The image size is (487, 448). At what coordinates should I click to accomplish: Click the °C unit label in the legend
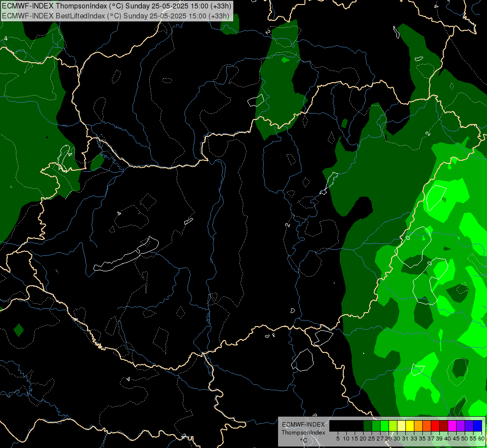click(x=304, y=441)
